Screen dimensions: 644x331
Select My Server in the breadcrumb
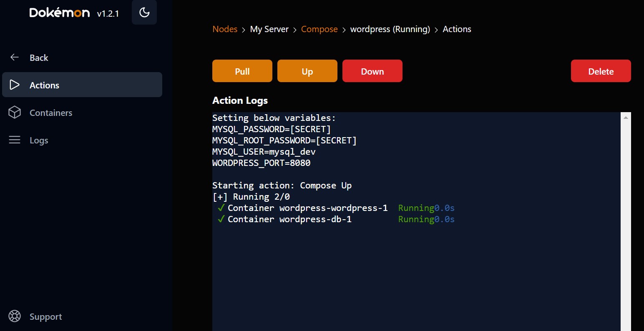coord(269,29)
